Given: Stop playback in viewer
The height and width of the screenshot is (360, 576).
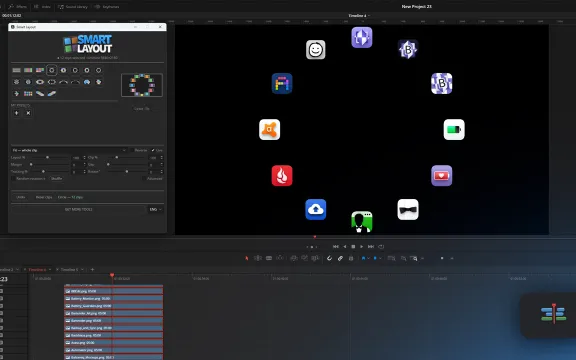Looking at the screenshot, I should pos(353,246).
